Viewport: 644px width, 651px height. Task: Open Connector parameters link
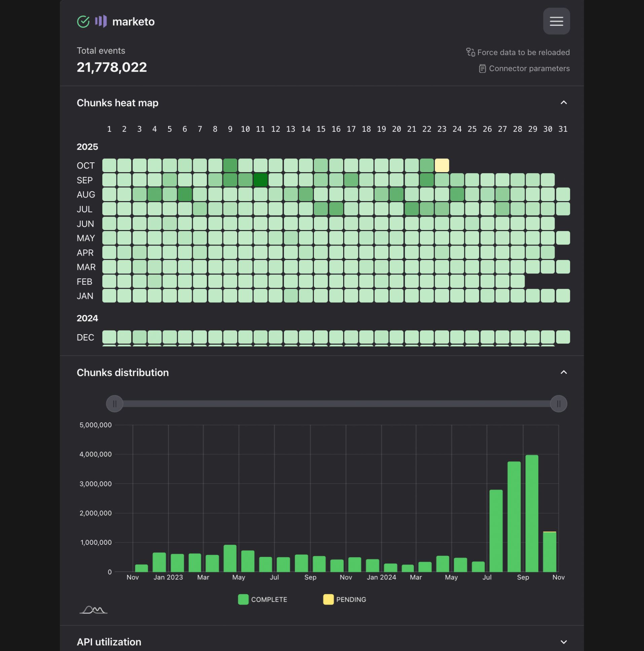click(x=529, y=69)
